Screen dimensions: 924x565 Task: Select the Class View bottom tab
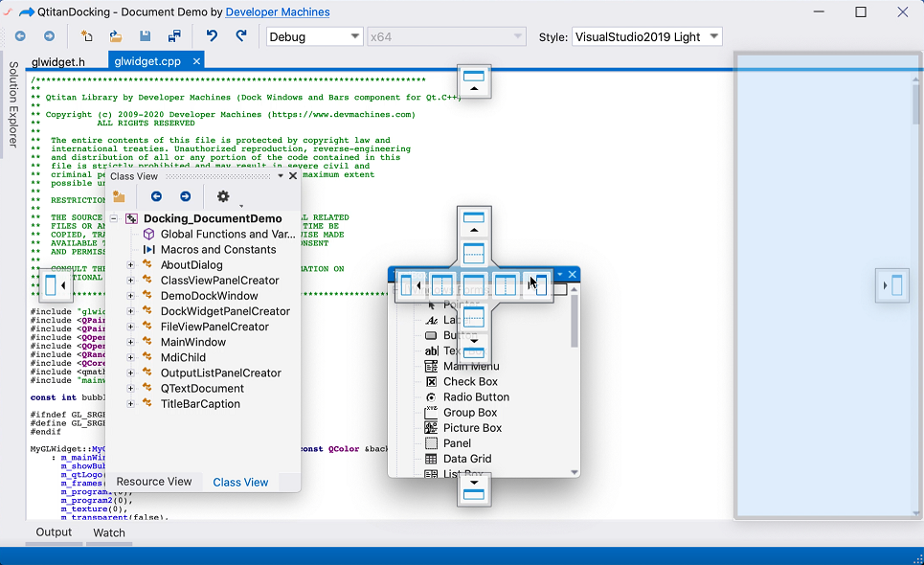(240, 482)
